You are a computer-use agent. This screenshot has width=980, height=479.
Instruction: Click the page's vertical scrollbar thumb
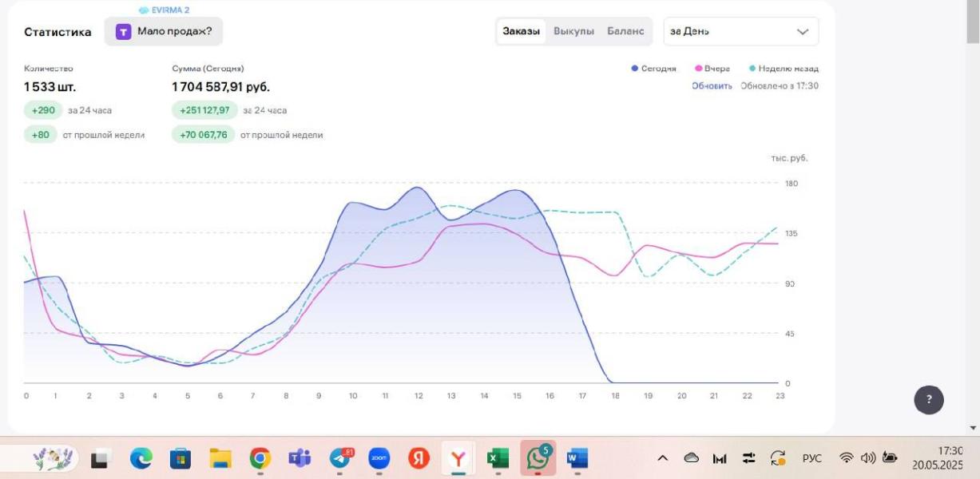[x=973, y=24]
